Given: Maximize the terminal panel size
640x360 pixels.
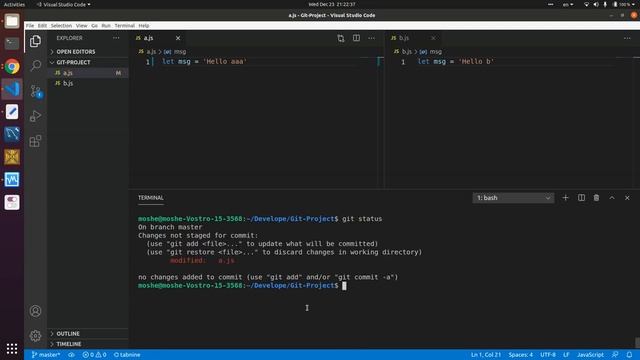Looking at the screenshot, I should [612, 198].
